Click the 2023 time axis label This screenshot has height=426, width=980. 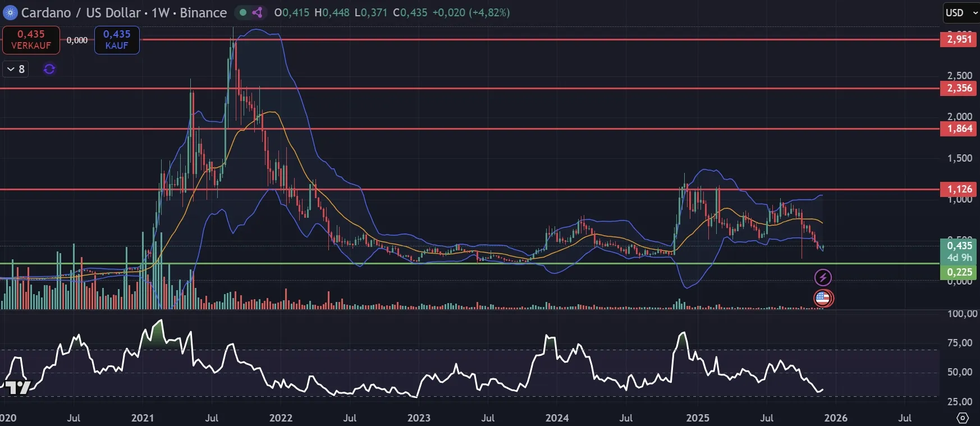tap(419, 418)
